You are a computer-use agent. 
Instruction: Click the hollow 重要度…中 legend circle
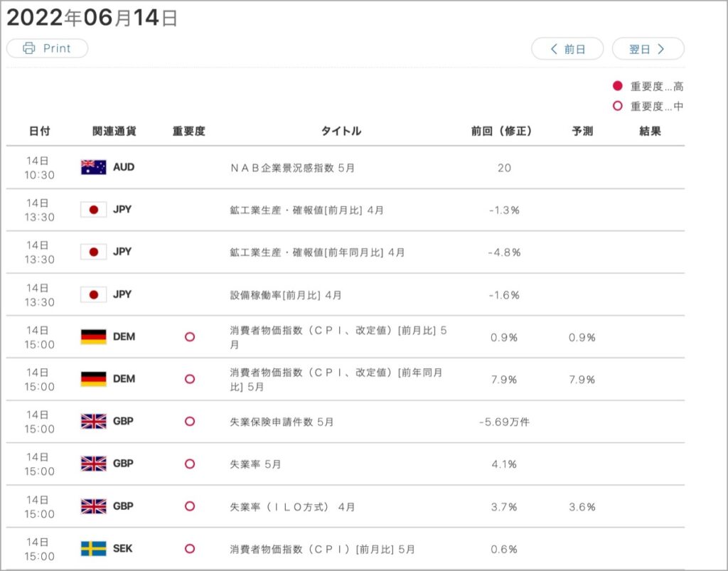pyautogui.click(x=618, y=106)
